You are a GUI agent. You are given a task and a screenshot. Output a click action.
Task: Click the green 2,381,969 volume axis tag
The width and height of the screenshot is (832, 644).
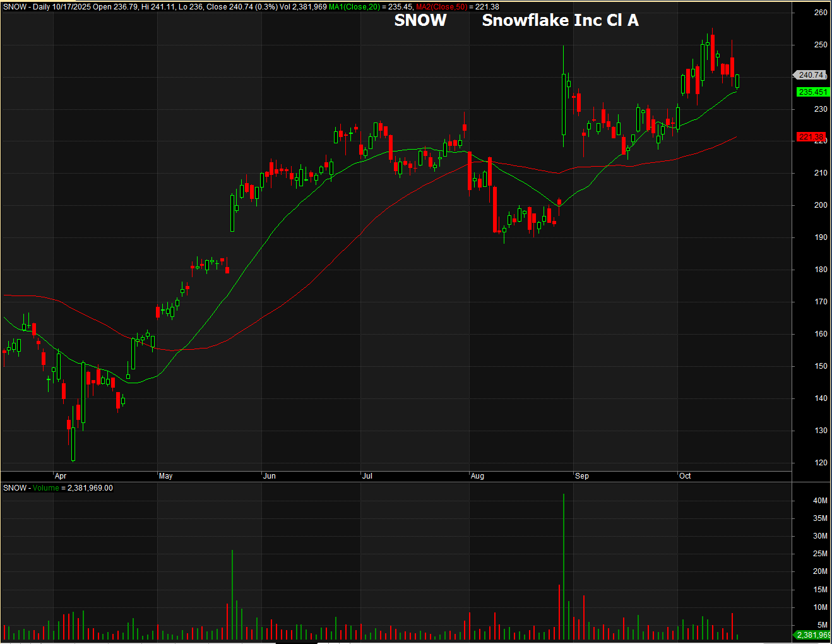click(x=813, y=635)
